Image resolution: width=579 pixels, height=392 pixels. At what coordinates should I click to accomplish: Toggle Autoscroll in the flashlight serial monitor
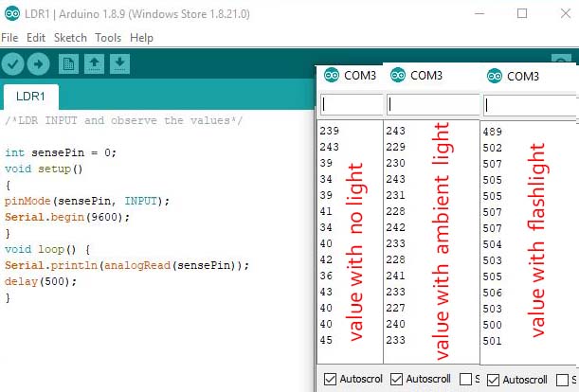493,380
